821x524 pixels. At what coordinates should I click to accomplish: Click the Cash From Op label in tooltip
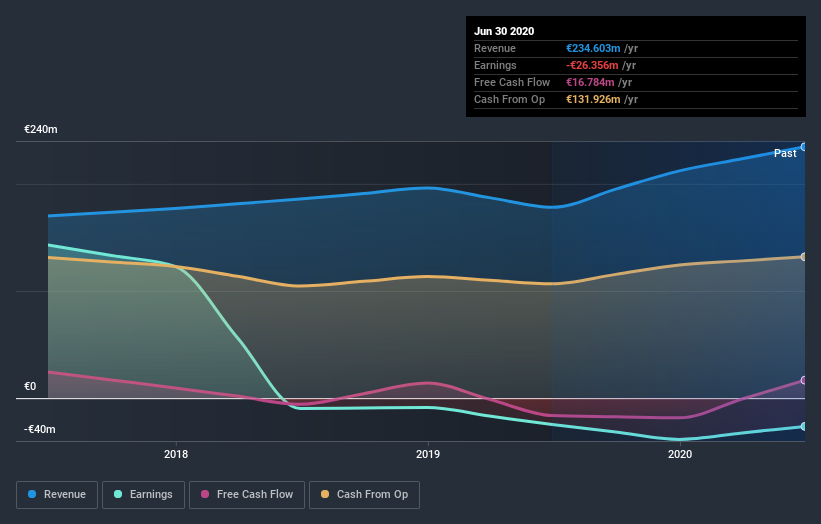click(509, 99)
